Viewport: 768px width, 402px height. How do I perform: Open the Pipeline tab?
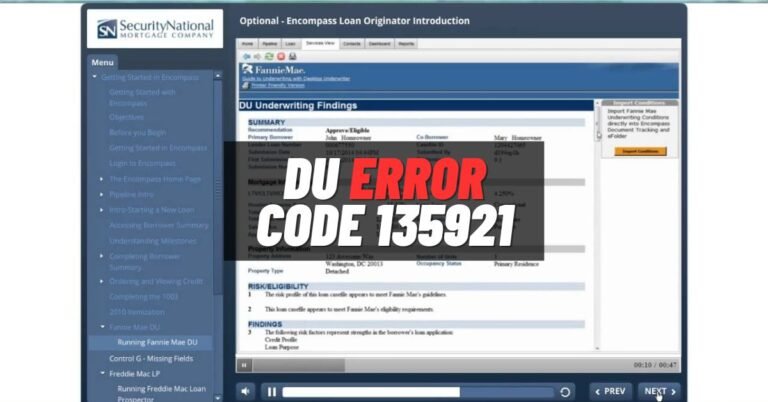click(269, 44)
